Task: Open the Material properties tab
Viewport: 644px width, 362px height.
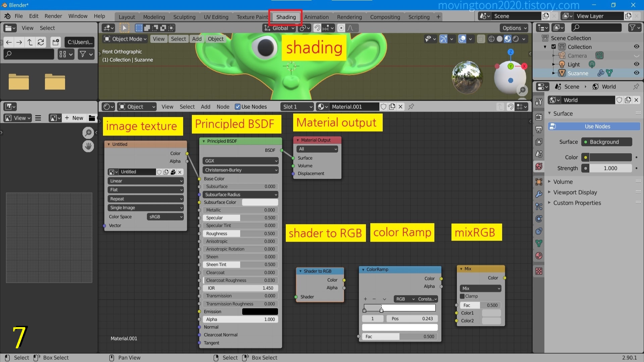Action: pyautogui.click(x=539, y=256)
